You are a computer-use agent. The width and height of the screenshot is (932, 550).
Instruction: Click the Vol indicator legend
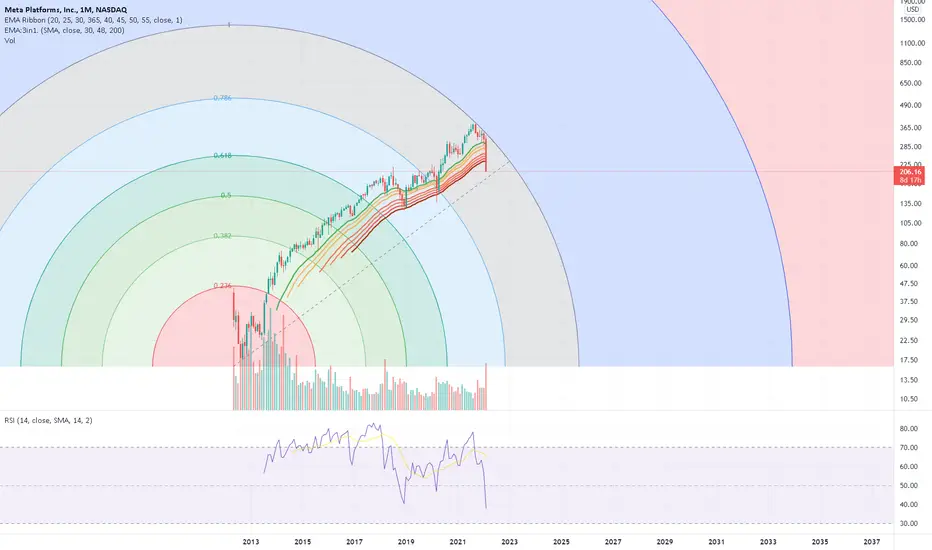10,40
